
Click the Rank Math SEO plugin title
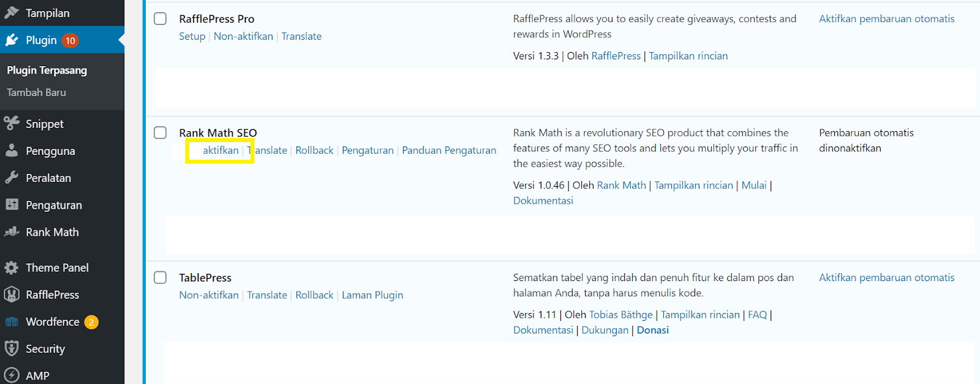(x=218, y=133)
